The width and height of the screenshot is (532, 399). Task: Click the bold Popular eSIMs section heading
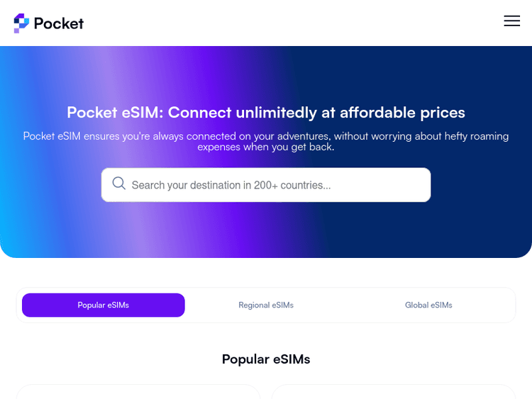point(266,359)
